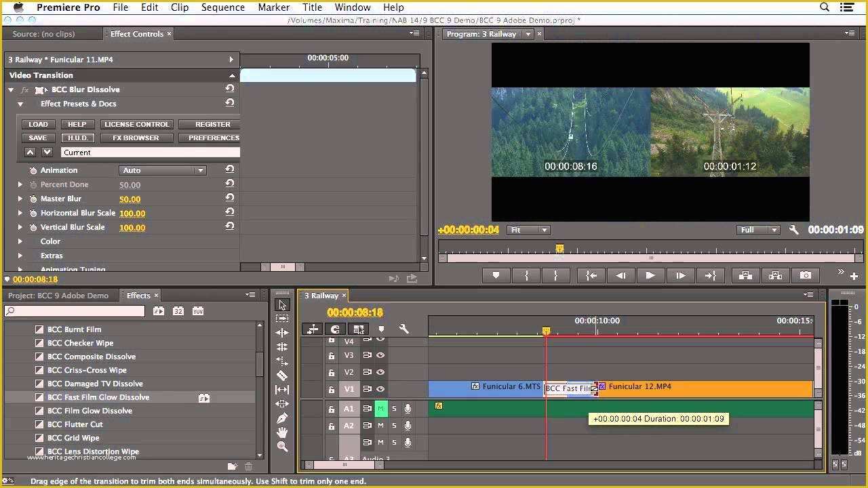Open the Sequence menu
The width and height of the screenshot is (868, 488).
coord(222,7)
